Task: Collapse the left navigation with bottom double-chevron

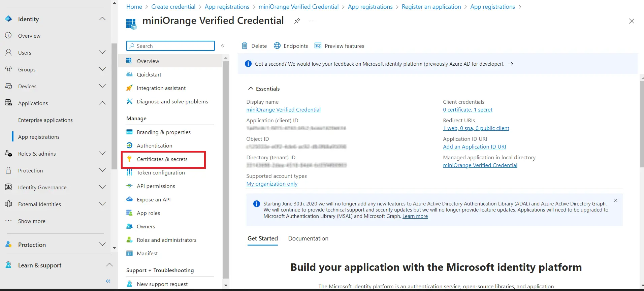Action: tap(108, 281)
